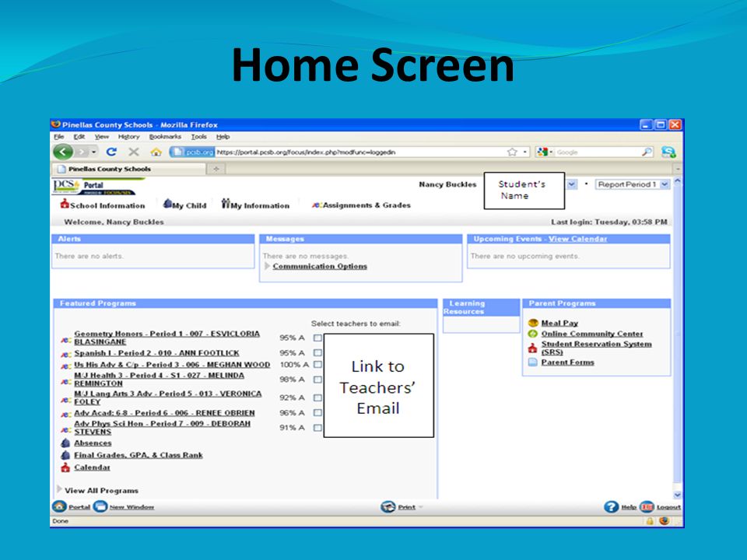The height and width of the screenshot is (560, 747).
Task: Go back with the green back arrow
Action: [x=62, y=152]
